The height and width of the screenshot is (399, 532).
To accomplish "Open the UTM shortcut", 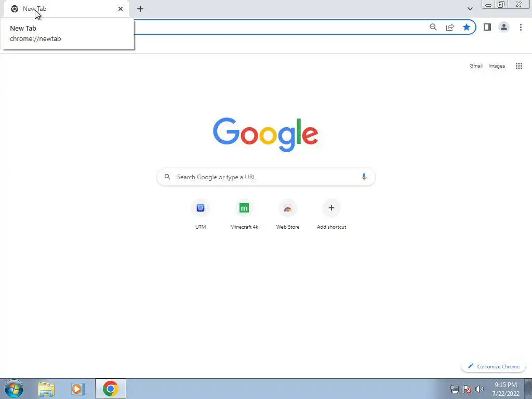I will [x=201, y=214].
